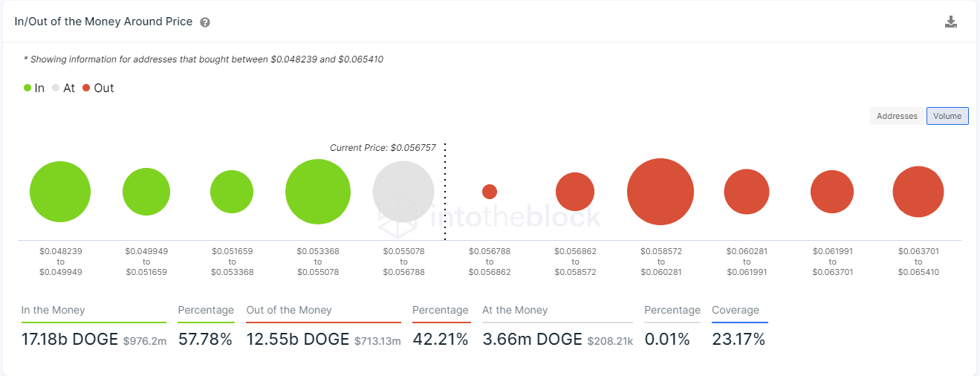Select the green bubble above $0.049949 to $0.051659
The image size is (980, 376).
tap(146, 192)
